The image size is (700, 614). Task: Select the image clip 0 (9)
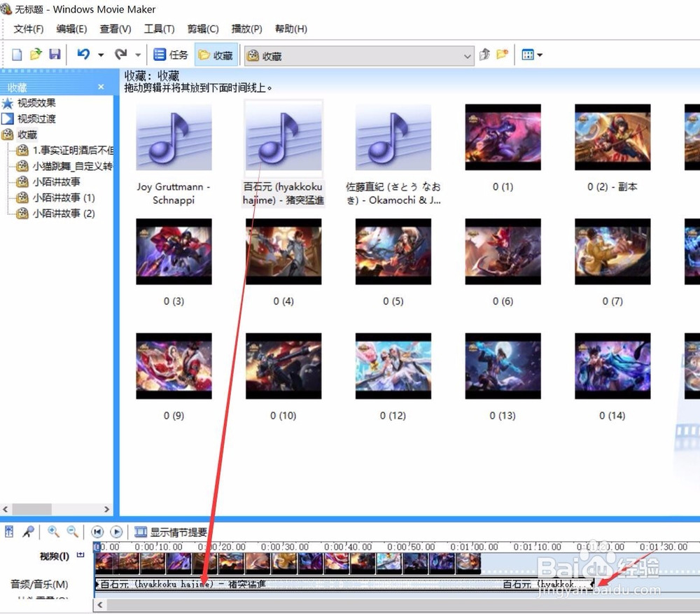[174, 366]
